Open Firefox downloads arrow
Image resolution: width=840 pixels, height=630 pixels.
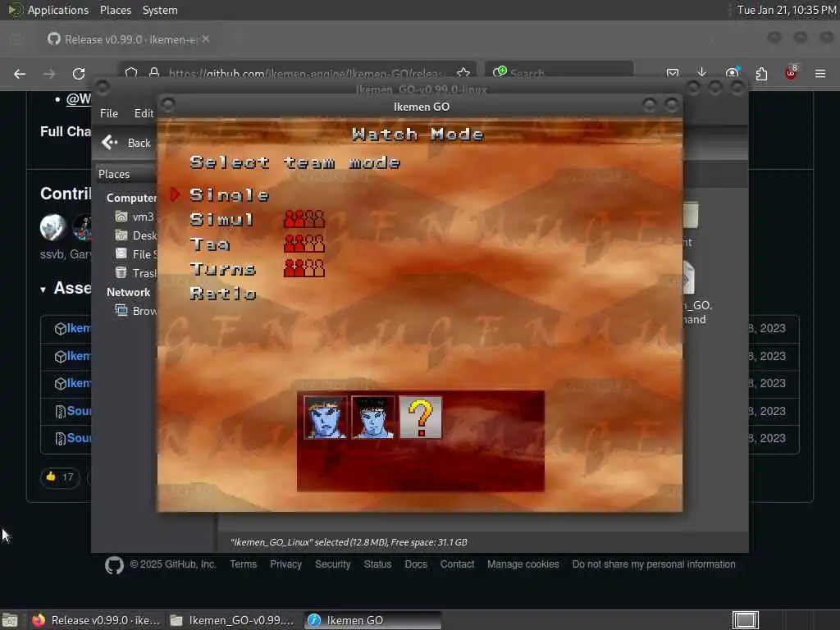coord(702,72)
